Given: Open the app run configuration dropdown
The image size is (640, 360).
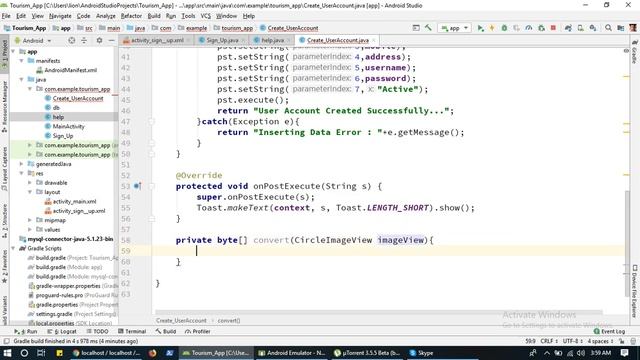Looking at the screenshot, I should pos(454,28).
